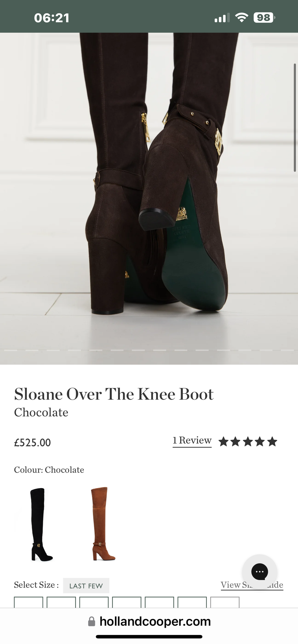Tap the five-star rating icons
This screenshot has height=644, width=298.
(x=248, y=441)
